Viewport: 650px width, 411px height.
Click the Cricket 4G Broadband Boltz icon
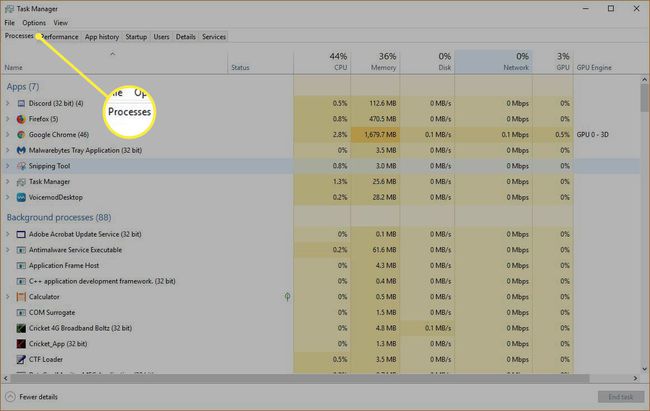coord(21,328)
